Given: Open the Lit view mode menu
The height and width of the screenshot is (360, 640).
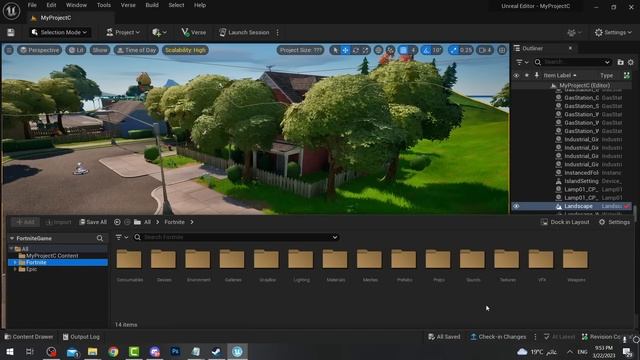Looking at the screenshot, I should [x=76, y=50].
